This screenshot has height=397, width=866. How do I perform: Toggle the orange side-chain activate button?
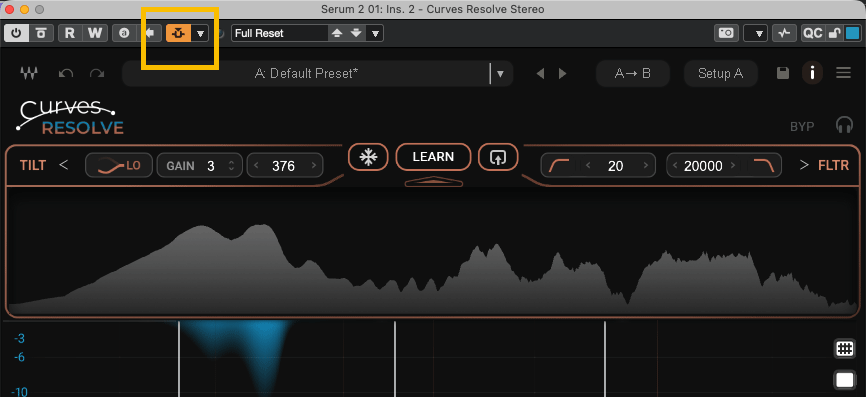click(x=178, y=33)
